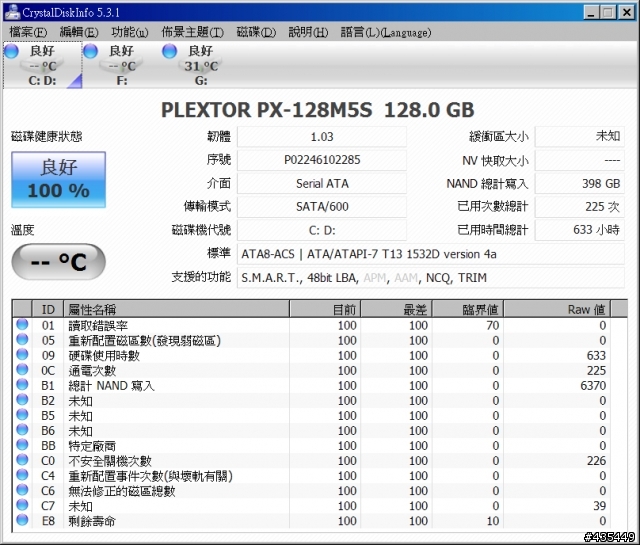Open the 說明(H) menu

pyautogui.click(x=308, y=32)
